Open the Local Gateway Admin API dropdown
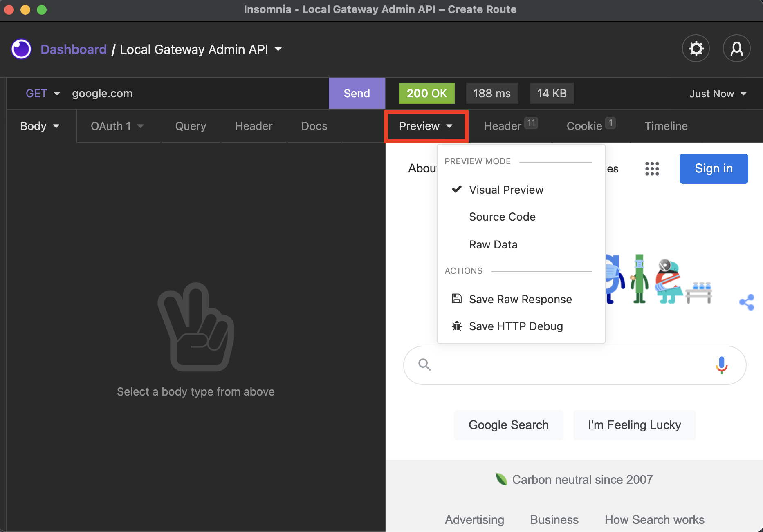Viewport: 763px width, 532px height. [201, 49]
